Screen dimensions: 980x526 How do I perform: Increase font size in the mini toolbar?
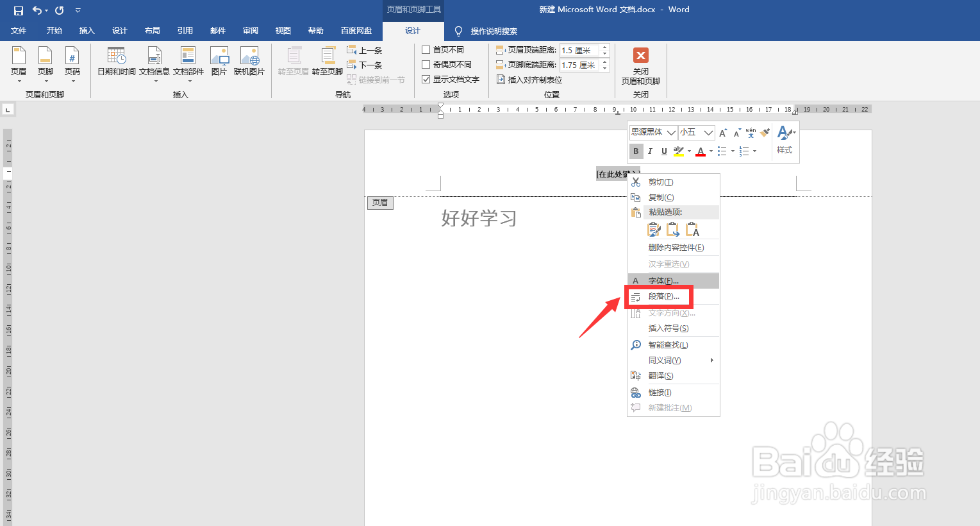tap(723, 133)
